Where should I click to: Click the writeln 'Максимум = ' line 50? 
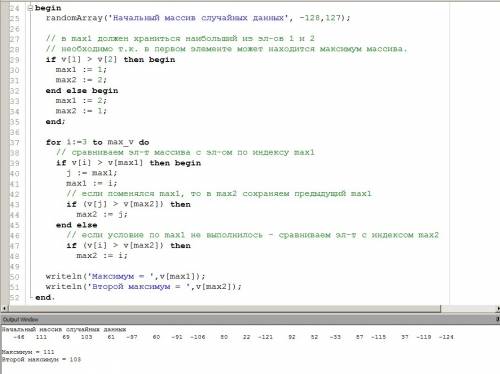[x=125, y=276]
